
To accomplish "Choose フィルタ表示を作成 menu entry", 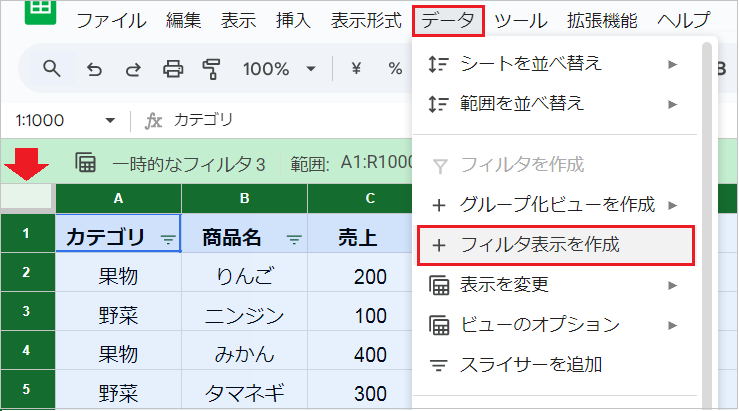I will click(x=556, y=246).
